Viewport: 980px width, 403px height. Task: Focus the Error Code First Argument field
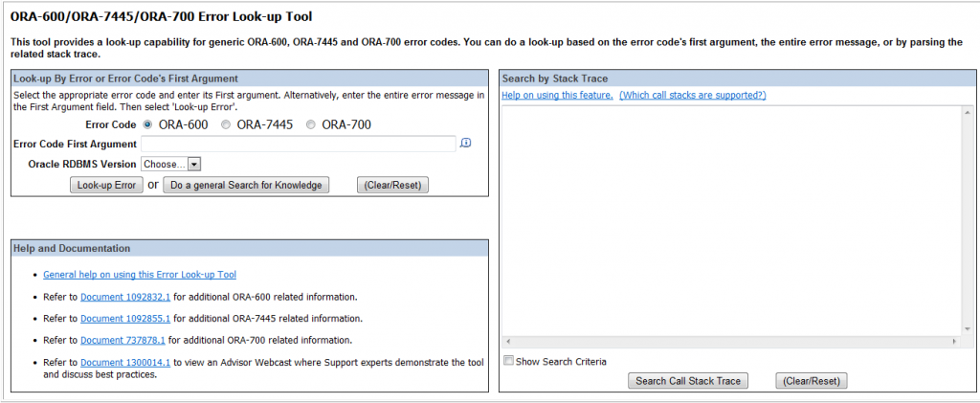point(299,144)
